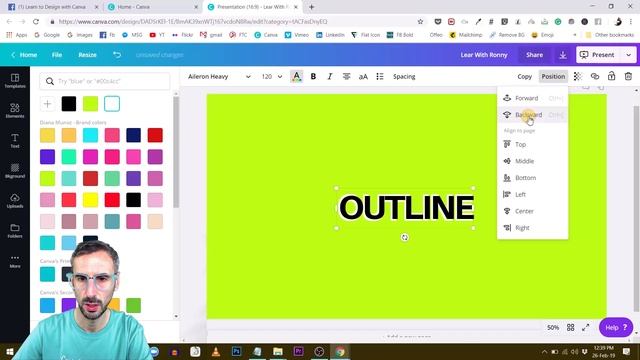Click the design title Lear With Ronny

point(484,55)
